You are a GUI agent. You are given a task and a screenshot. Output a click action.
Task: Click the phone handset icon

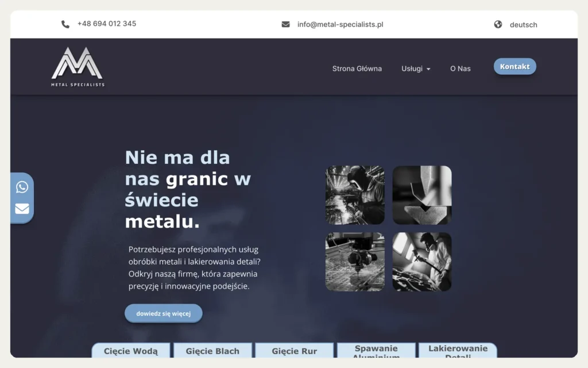[x=65, y=24]
